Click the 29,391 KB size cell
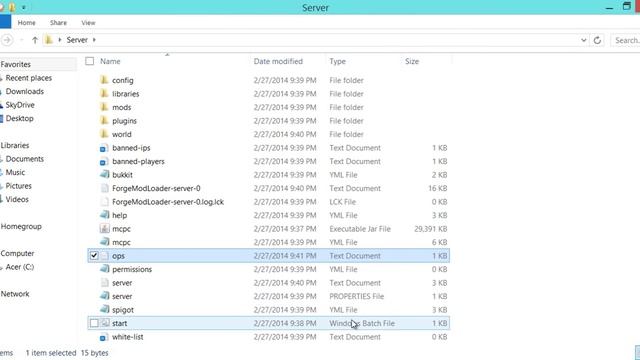This screenshot has height=360, width=640. (x=431, y=229)
